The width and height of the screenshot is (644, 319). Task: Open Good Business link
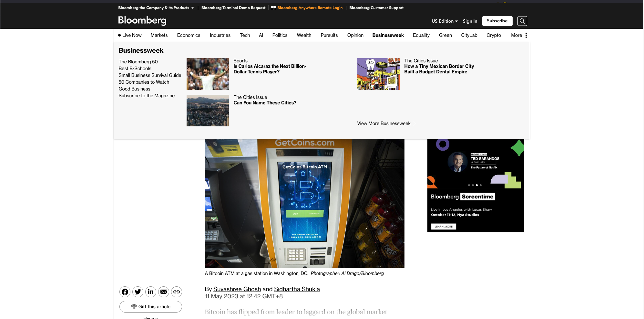coord(134,89)
